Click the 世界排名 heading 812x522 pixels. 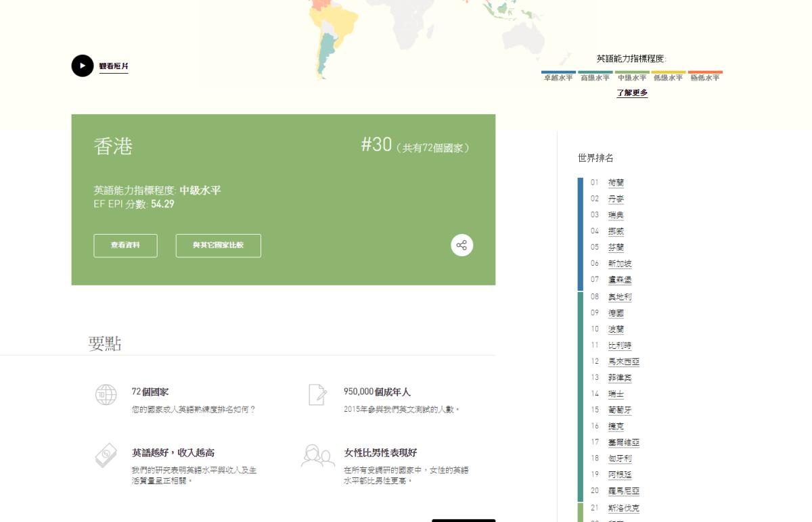[595, 158]
